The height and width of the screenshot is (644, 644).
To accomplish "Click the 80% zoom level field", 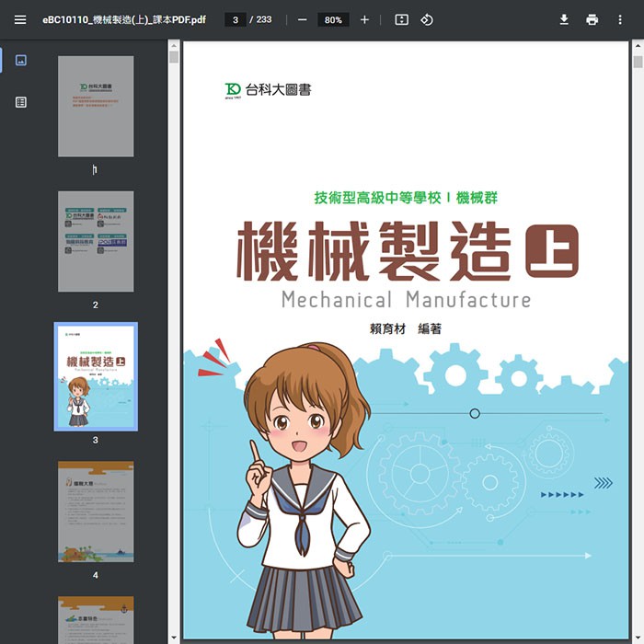I will (x=333, y=19).
